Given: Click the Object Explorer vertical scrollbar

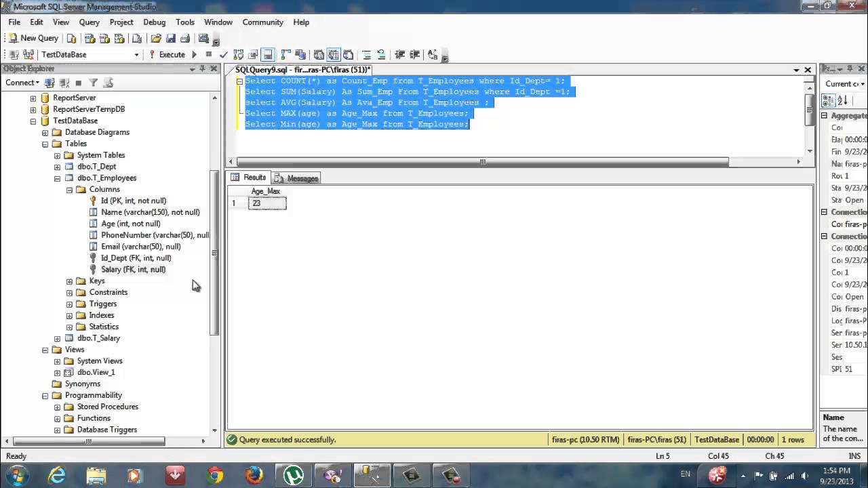Looking at the screenshot, I should tap(214, 253).
